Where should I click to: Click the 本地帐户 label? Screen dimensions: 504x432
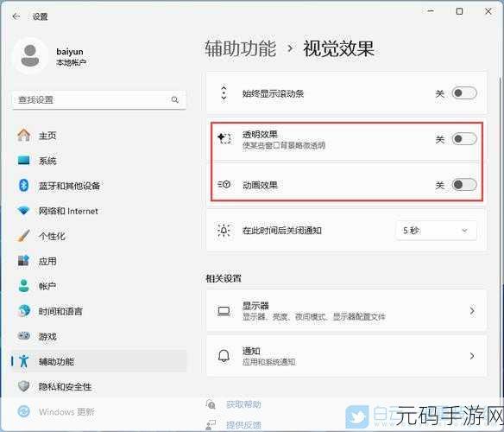tap(72, 62)
